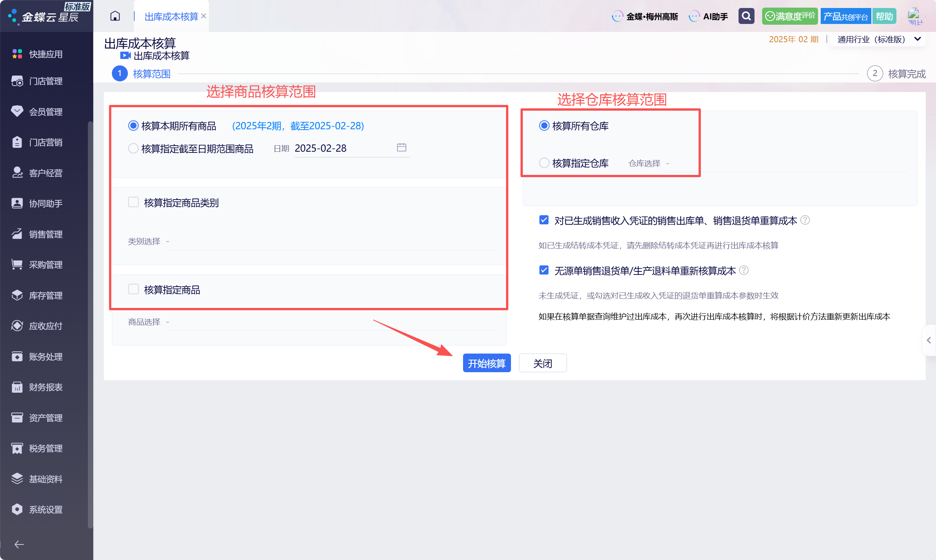Open the calendar date picker icon
Screen dimensions: 936x560
(x=401, y=148)
